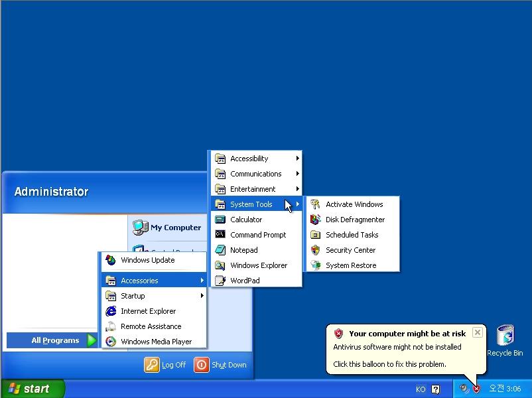Viewport: 532px width, 398px height.
Task: Click the language bar help icon
Action: click(x=436, y=389)
